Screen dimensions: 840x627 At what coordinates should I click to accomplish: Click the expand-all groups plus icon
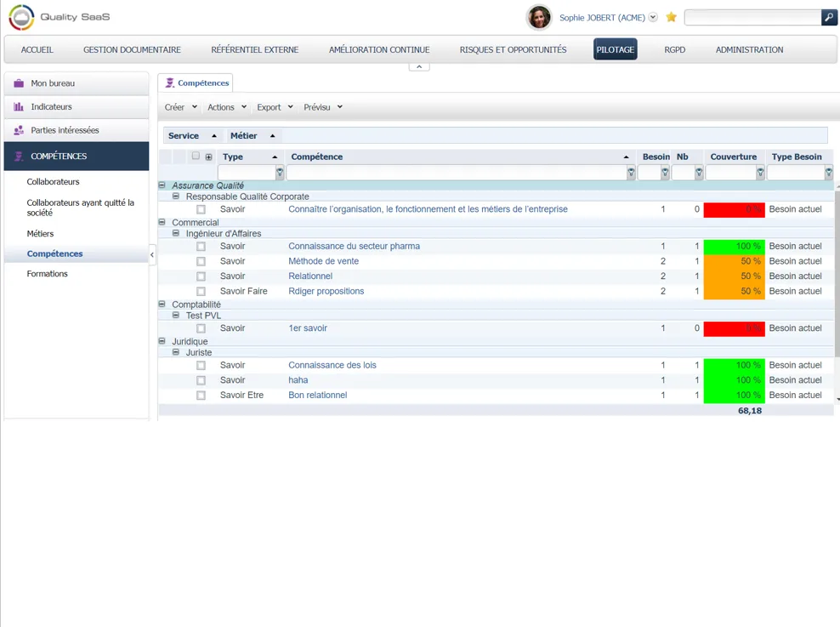pos(209,157)
